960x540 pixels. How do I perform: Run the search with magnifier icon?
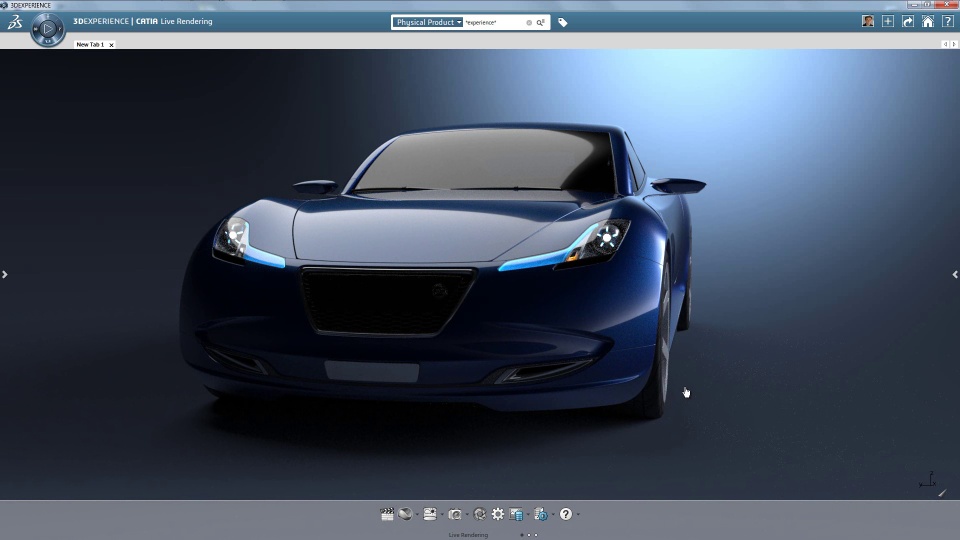click(541, 23)
